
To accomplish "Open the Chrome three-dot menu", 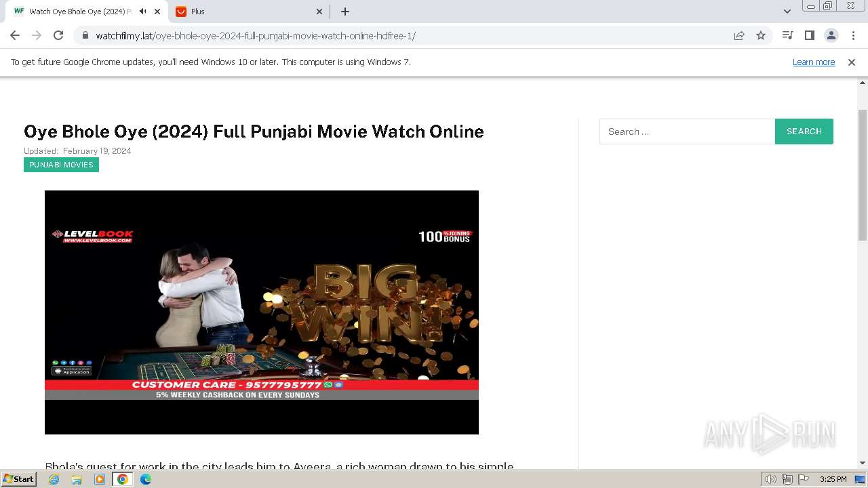I will 853,35.
